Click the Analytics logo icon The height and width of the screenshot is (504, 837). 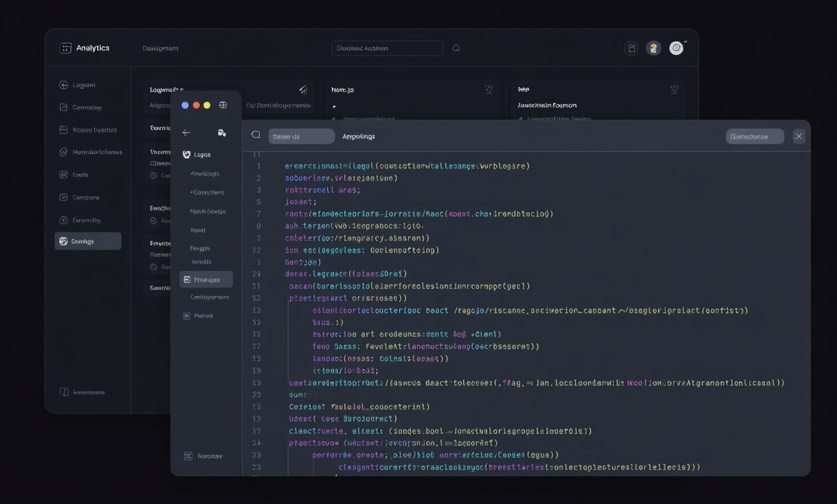click(x=65, y=49)
